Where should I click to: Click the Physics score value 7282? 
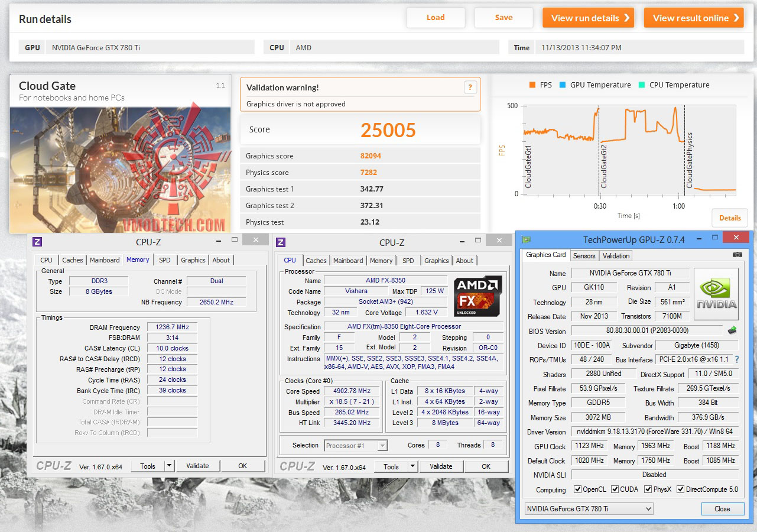tap(369, 173)
